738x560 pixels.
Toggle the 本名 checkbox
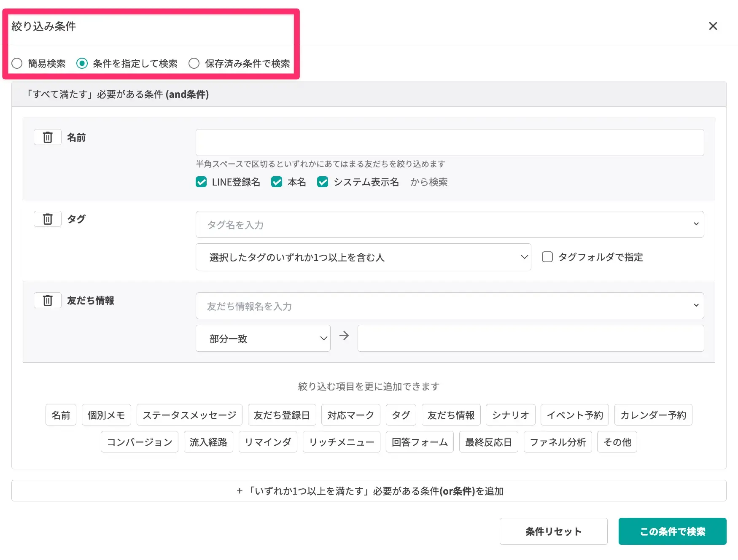tap(277, 182)
